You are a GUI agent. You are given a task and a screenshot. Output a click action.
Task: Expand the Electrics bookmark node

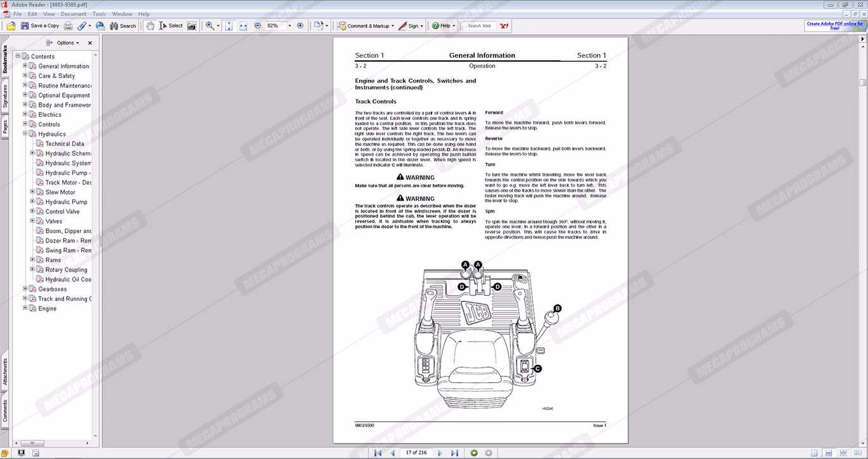pos(25,114)
